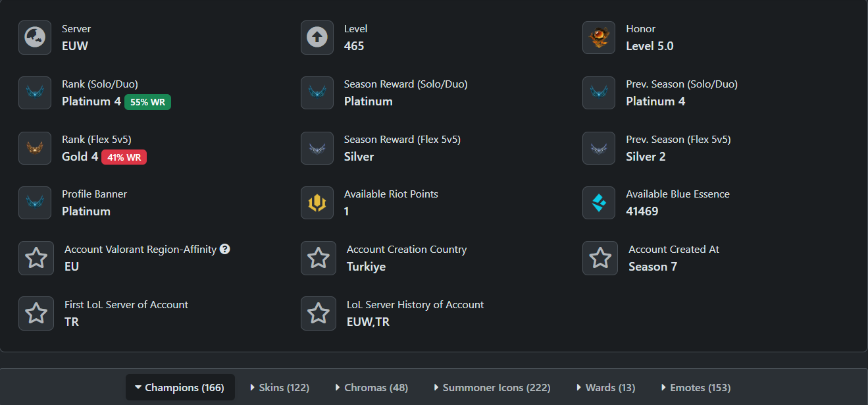Click the Account Created At value Season 7
868x405 pixels.
[653, 267]
